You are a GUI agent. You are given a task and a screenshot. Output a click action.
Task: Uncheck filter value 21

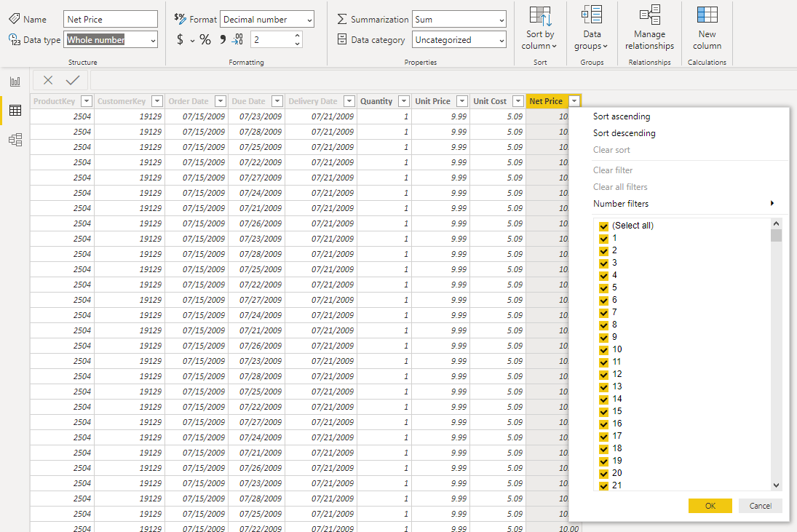[x=603, y=485]
